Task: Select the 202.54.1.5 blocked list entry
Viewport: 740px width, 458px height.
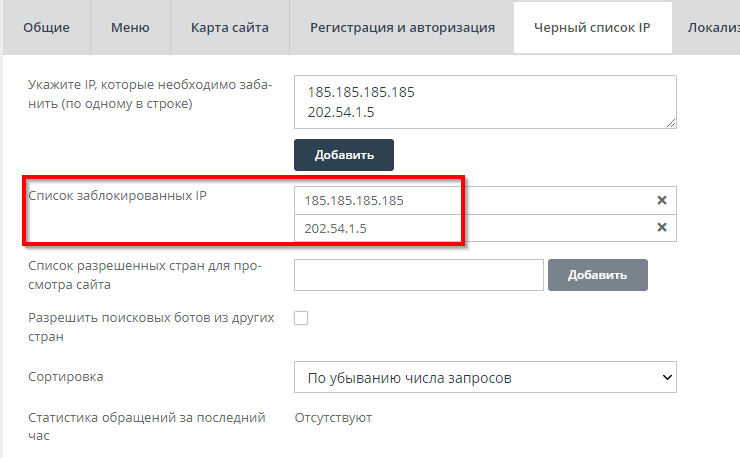Action: [470, 228]
